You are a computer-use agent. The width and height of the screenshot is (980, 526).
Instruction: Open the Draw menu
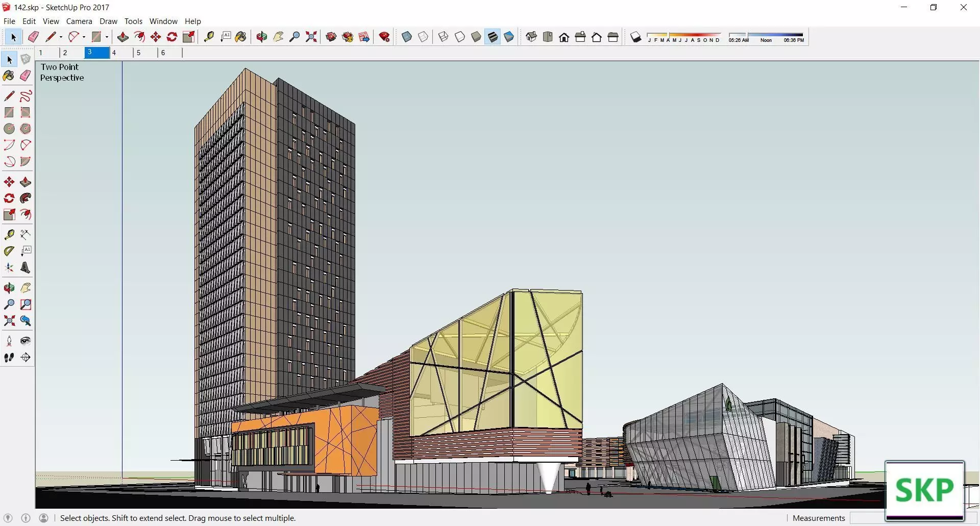(108, 21)
